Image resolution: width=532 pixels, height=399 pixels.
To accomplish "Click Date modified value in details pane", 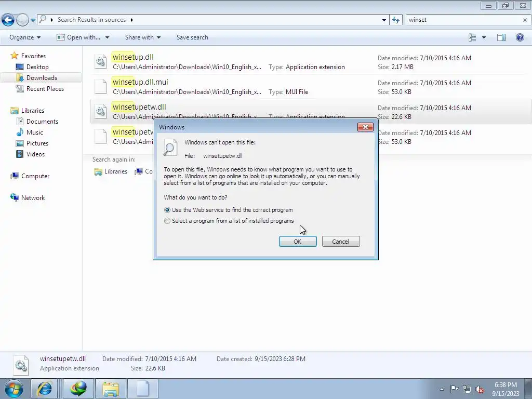I will [170, 358].
